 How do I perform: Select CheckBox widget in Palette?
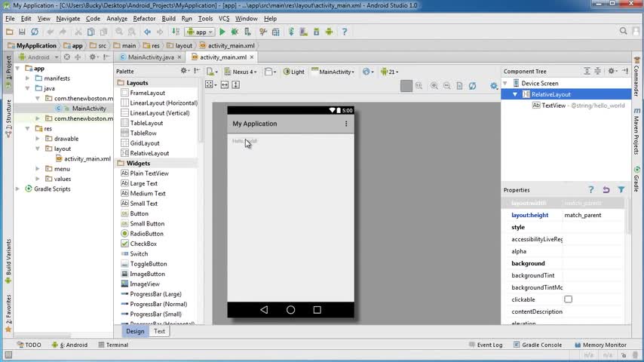[x=143, y=244]
